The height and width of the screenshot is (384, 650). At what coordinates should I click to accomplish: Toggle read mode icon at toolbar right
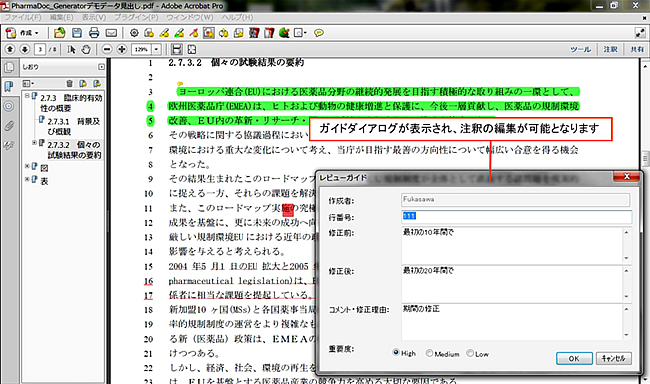pyautogui.click(x=640, y=33)
